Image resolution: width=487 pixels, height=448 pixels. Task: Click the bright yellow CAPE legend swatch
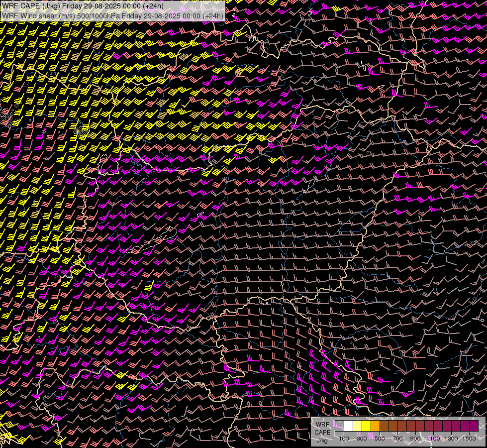click(x=367, y=426)
